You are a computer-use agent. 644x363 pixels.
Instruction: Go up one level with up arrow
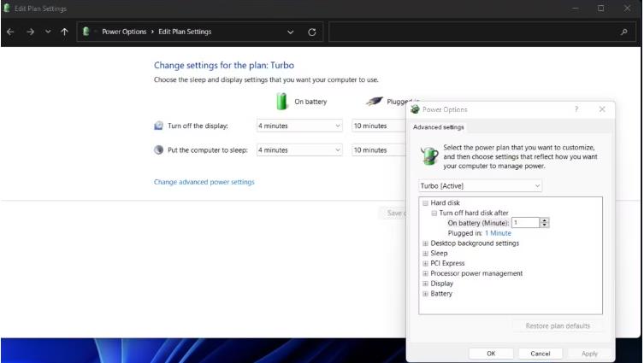pyautogui.click(x=64, y=32)
